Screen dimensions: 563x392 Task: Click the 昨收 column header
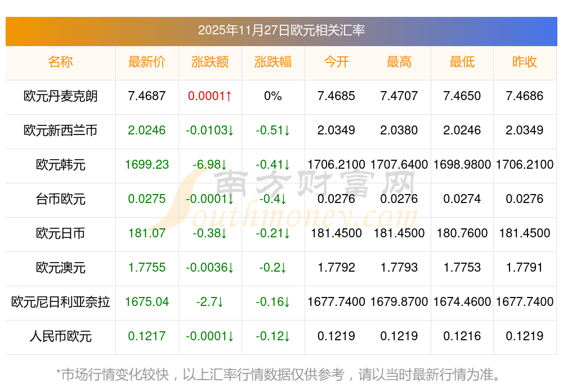[x=525, y=62]
